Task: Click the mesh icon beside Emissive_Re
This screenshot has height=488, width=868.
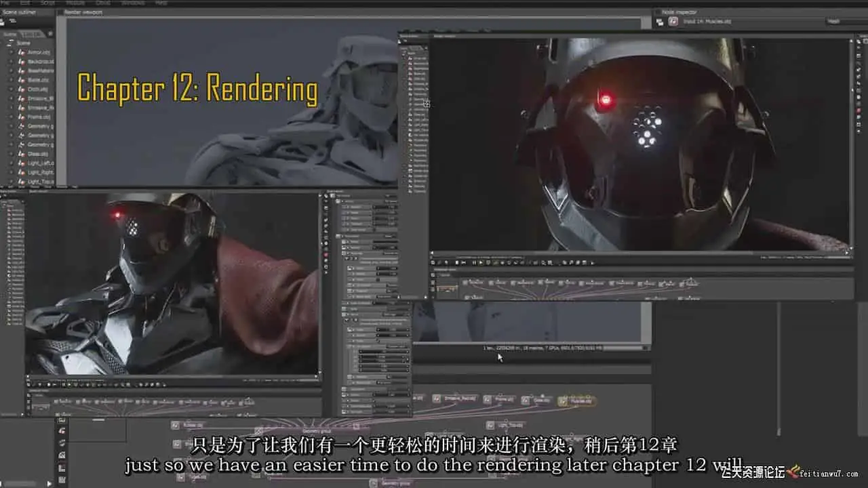Action: pyautogui.click(x=22, y=108)
